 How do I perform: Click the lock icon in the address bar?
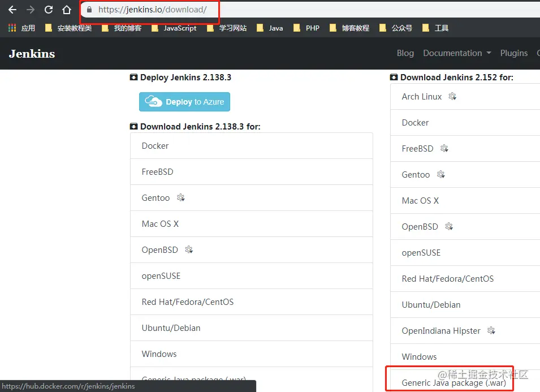[x=89, y=10]
